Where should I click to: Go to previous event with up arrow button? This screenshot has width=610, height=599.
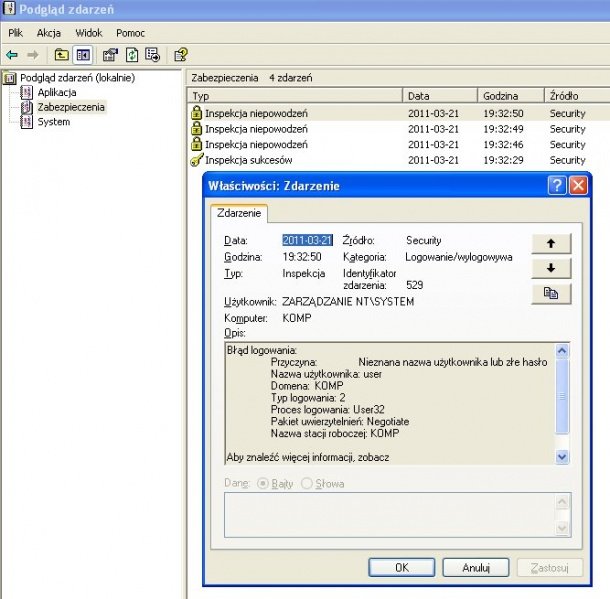(551, 243)
